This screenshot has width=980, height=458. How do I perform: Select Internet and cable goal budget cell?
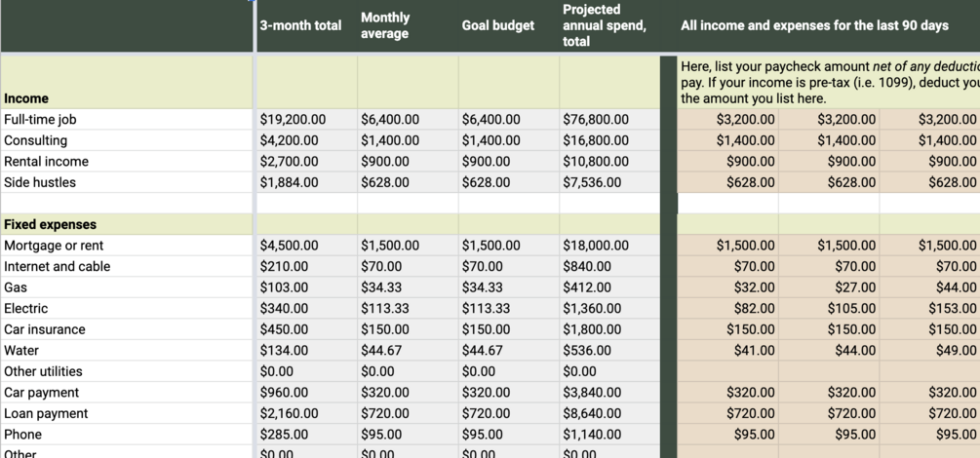click(x=508, y=266)
